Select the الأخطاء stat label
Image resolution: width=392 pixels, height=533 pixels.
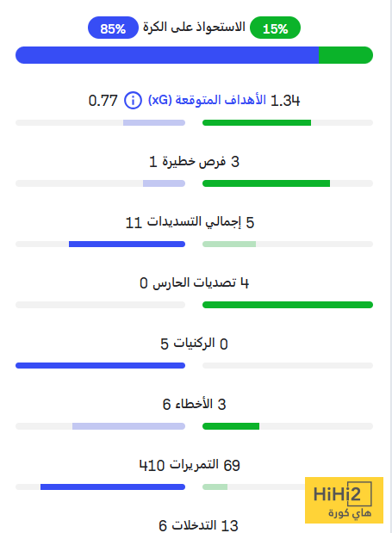194,404
